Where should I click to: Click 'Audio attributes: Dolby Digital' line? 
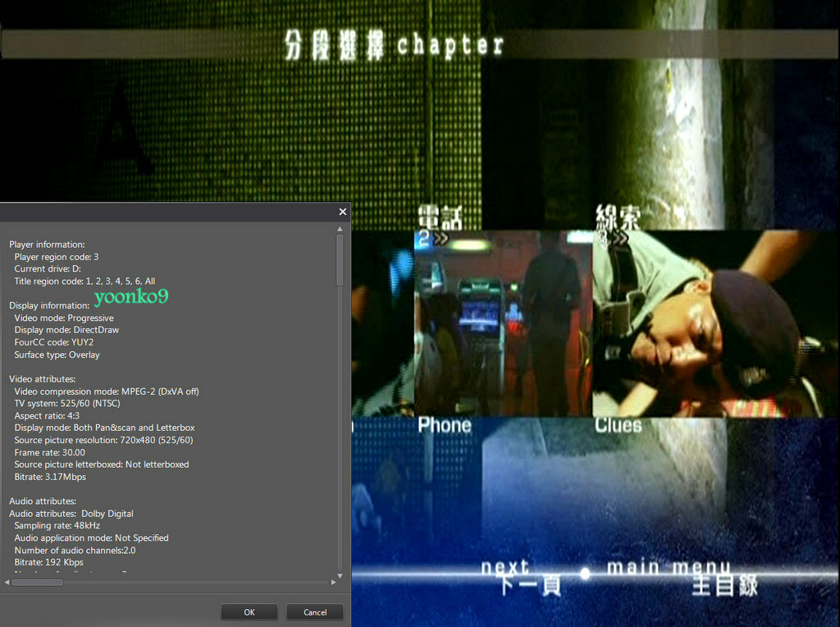[71, 514]
